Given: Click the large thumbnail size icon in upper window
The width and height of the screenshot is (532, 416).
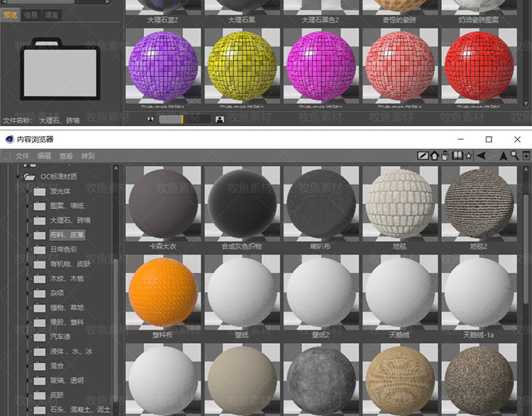Looking at the screenshot, I should click(x=220, y=119).
